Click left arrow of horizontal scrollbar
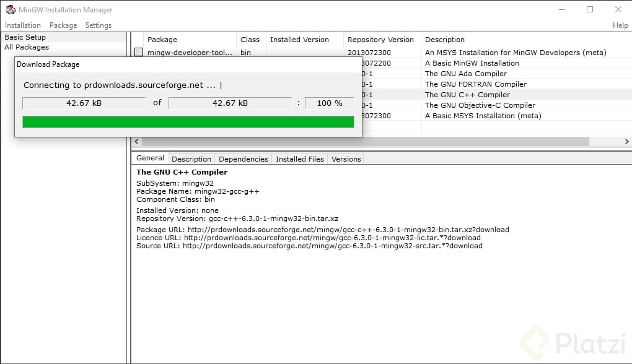Image resolution: width=632 pixels, height=364 pixels. 137,141
